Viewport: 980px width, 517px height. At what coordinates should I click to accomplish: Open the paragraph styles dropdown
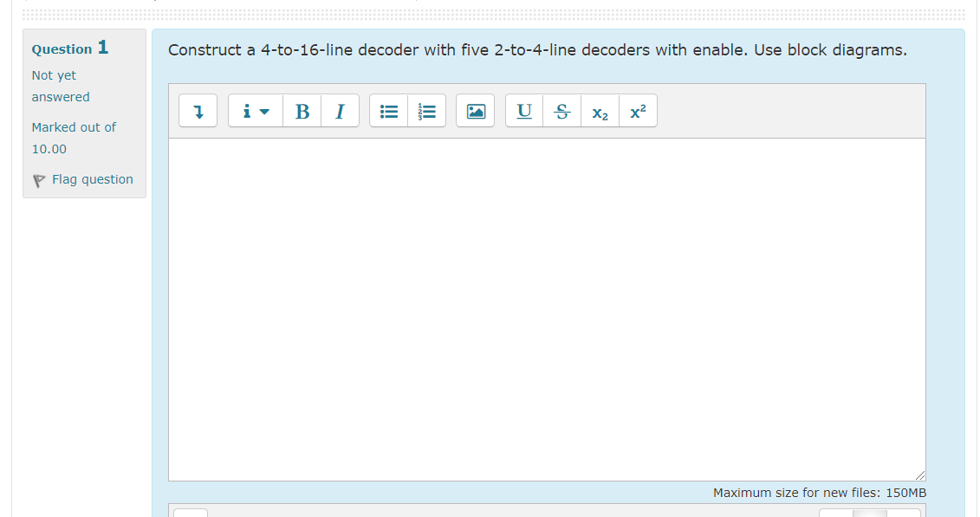[x=254, y=111]
